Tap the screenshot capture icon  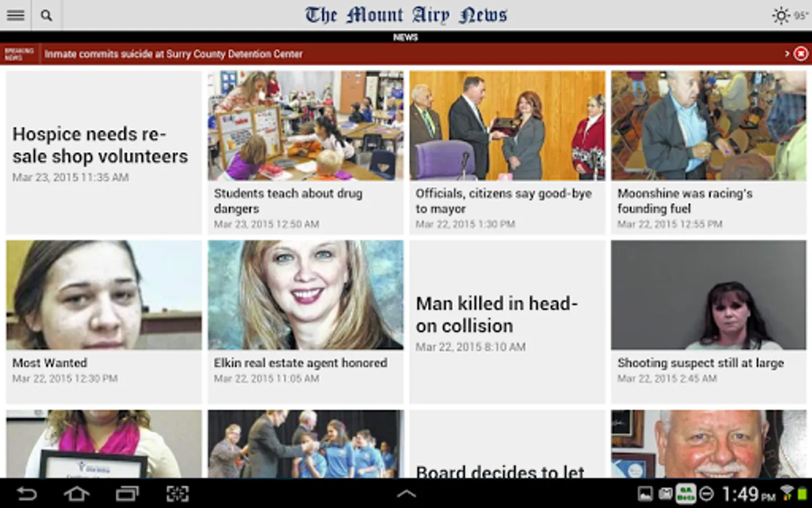178,494
